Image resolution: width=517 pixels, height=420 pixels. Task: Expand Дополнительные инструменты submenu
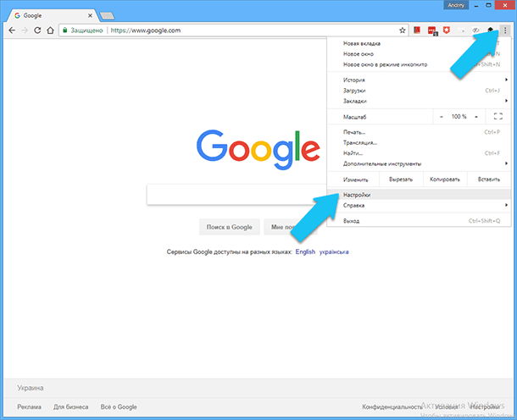(x=419, y=163)
